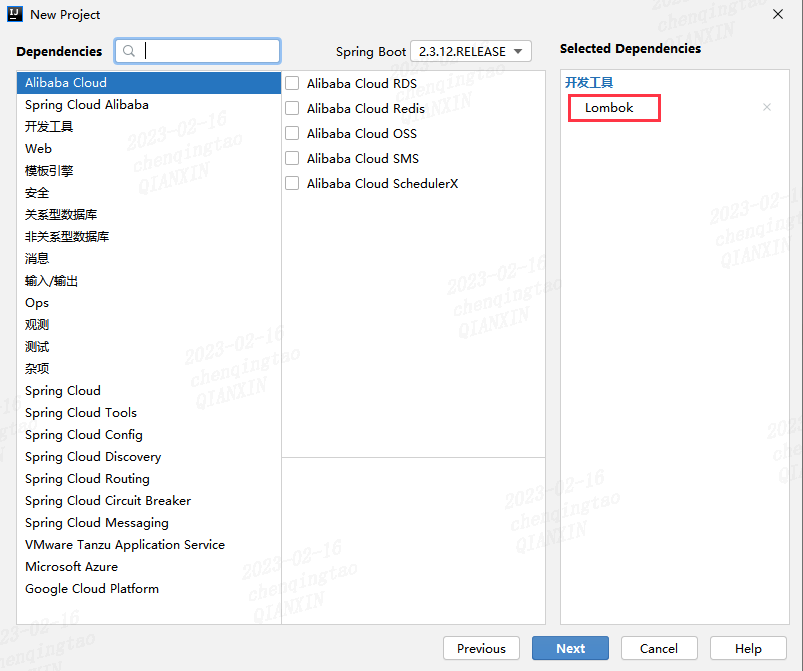803x671 pixels.
Task: Select the Spring Cloud Routing category
Action: [149, 479]
